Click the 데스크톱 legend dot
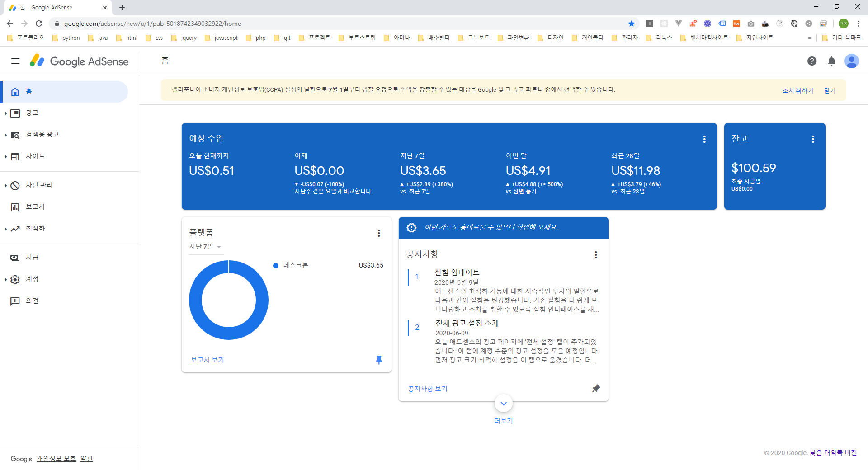This screenshot has width=868, height=470. coord(276,266)
